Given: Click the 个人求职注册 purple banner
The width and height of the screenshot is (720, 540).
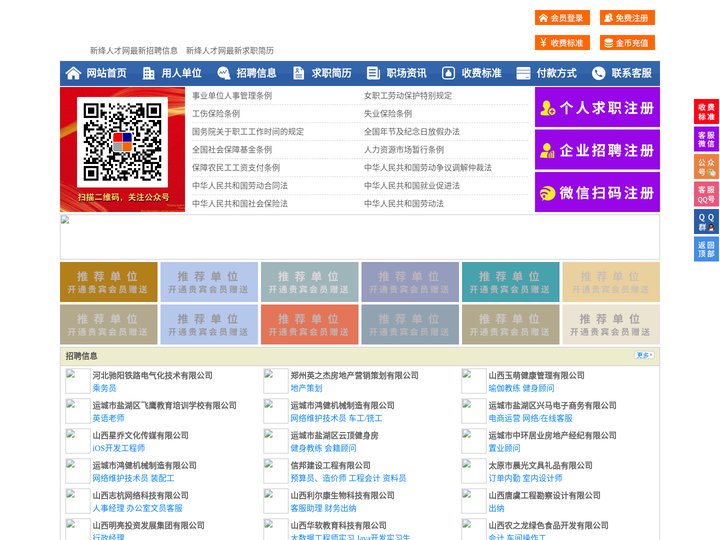Looking at the screenshot, I should coord(597,107).
